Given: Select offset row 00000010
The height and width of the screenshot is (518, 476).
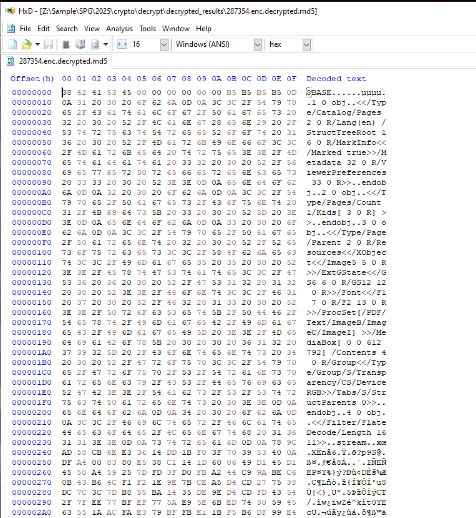Looking at the screenshot, I should [32, 102].
